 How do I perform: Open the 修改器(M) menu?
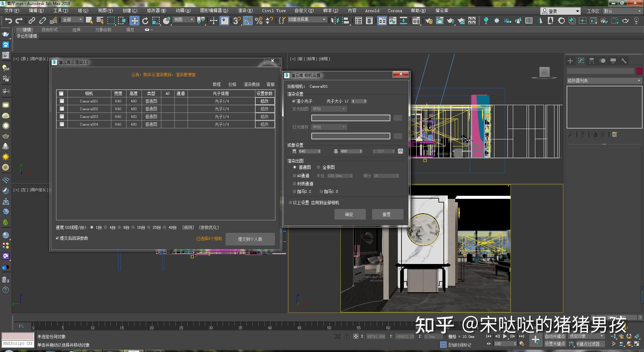click(x=156, y=11)
